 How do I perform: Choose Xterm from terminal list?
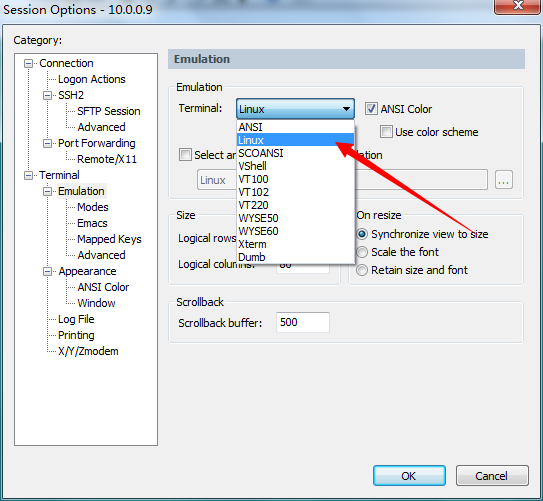point(295,244)
